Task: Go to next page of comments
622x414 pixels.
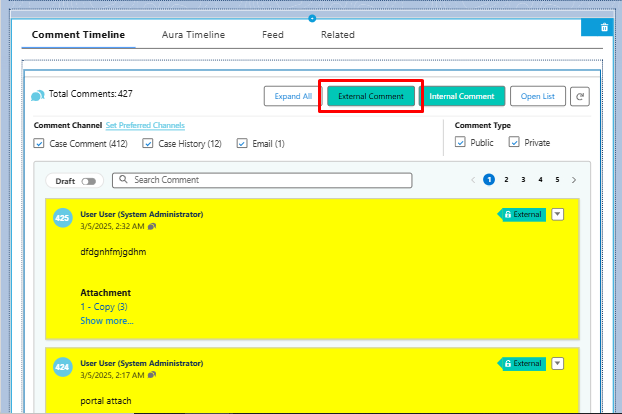Action: tap(573, 180)
